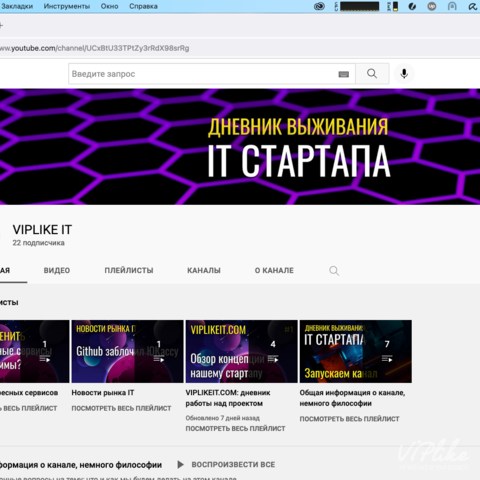This screenshot has height=480, width=480.
Task: Click inside the Введите запрос search field
Action: click(x=203, y=74)
